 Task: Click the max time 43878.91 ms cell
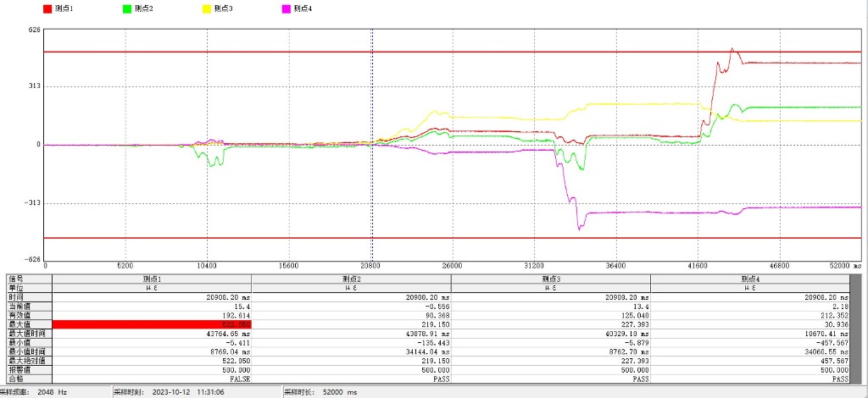352,334
